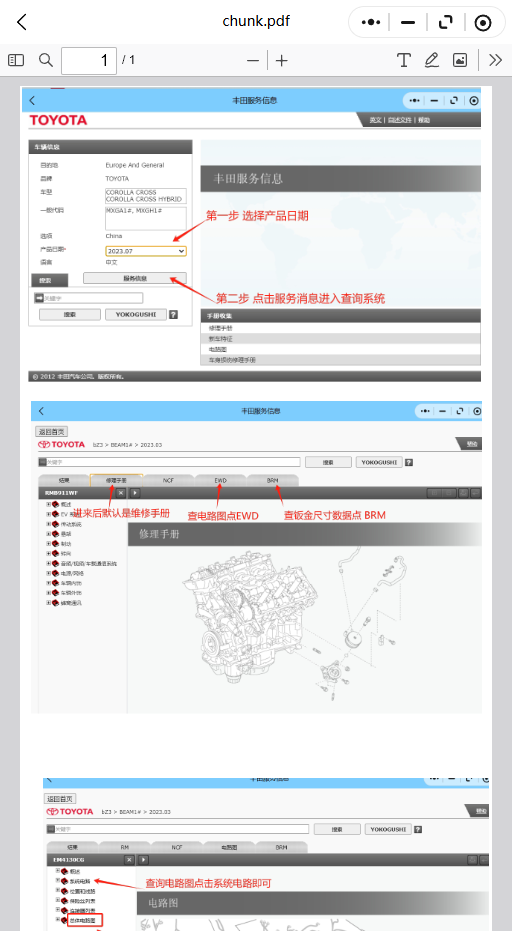
Task: Open search with the magnifier icon
Action: click(x=46, y=60)
